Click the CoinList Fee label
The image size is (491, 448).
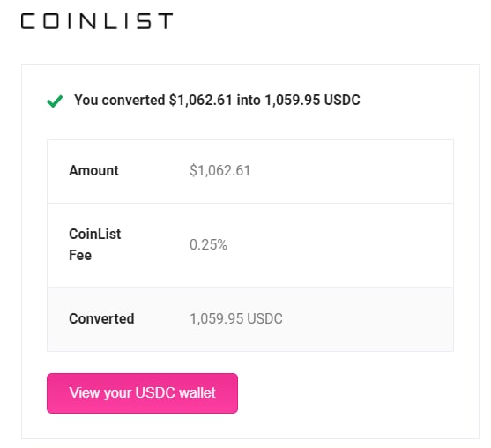[94, 244]
